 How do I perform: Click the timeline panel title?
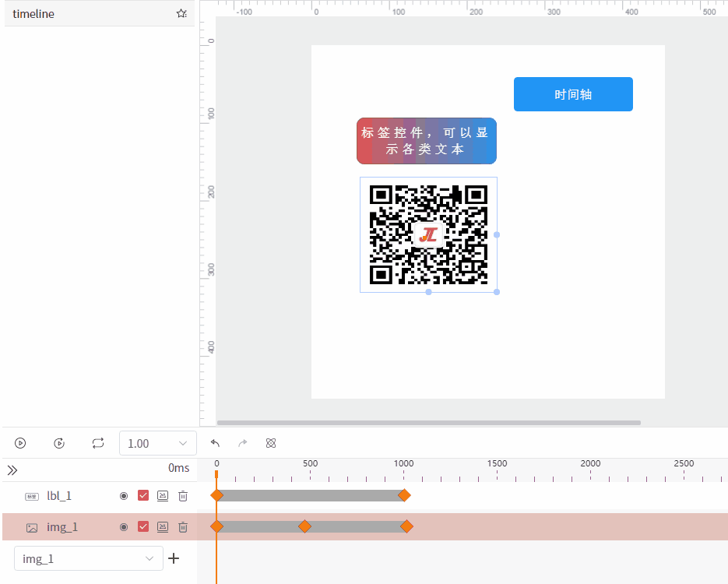point(33,14)
